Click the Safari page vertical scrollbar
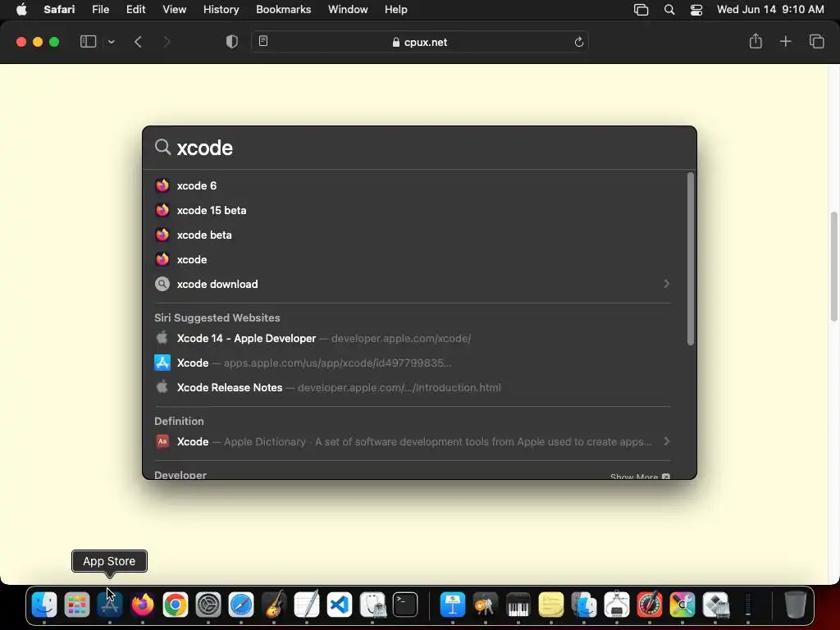Screen dimensions: 840x630 [834, 267]
